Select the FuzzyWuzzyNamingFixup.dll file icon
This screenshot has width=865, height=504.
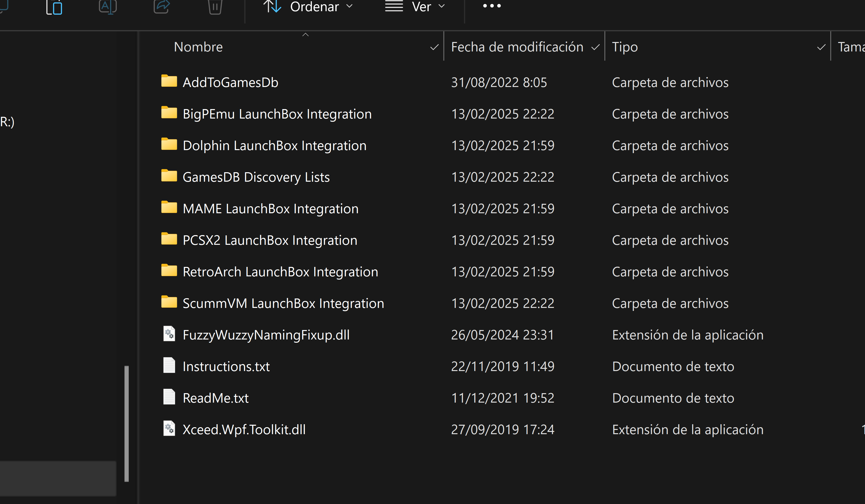169,334
